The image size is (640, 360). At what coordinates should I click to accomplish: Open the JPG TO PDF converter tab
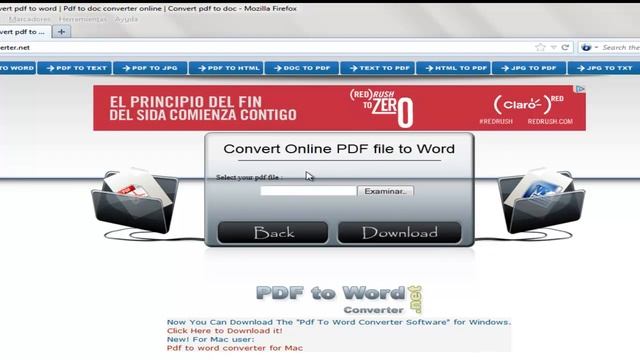click(x=529, y=68)
